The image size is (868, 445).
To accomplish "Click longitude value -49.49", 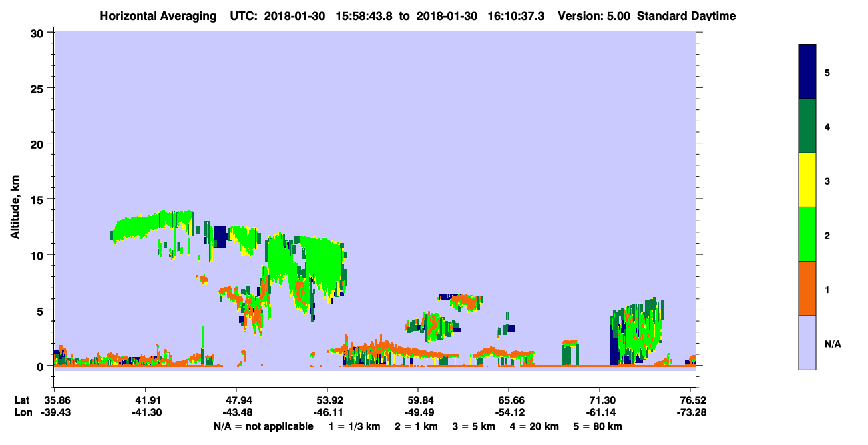I will click(418, 412).
